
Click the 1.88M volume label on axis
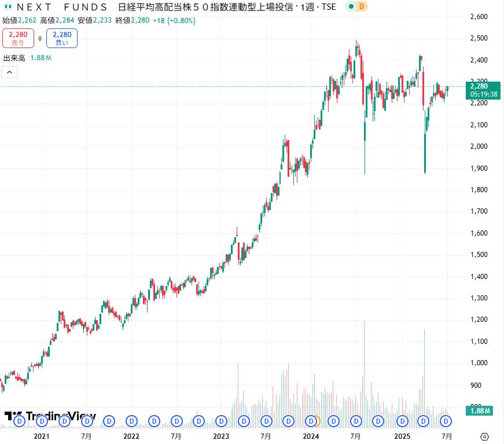coord(479,411)
